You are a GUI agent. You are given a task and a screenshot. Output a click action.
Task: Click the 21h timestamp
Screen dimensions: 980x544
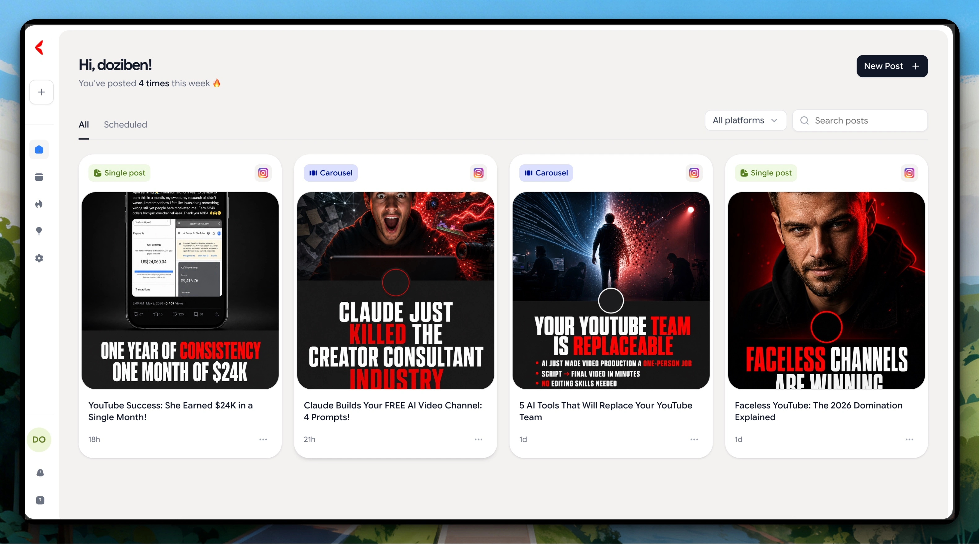coord(310,439)
